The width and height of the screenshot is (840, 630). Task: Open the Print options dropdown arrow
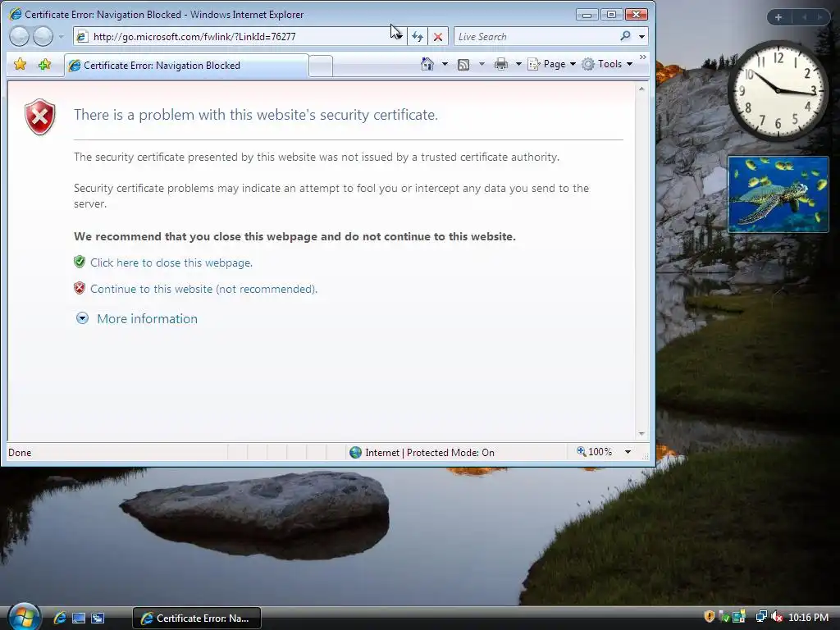(x=518, y=64)
